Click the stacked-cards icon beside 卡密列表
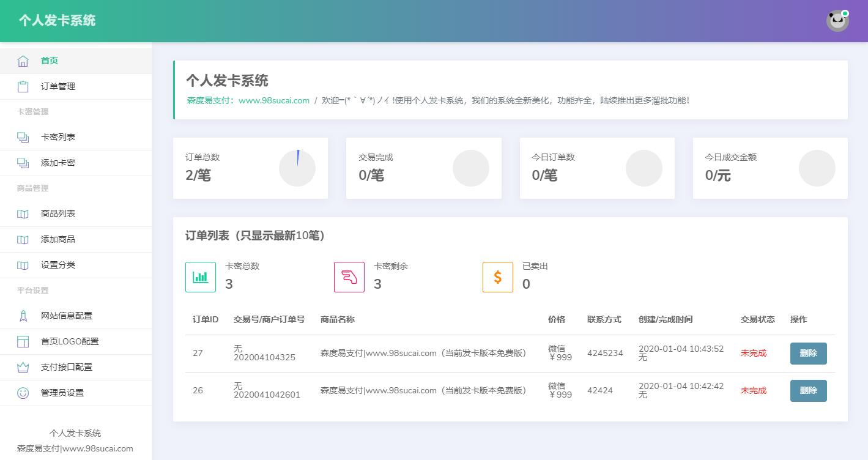Image resolution: width=868 pixels, height=460 pixels. click(23, 137)
